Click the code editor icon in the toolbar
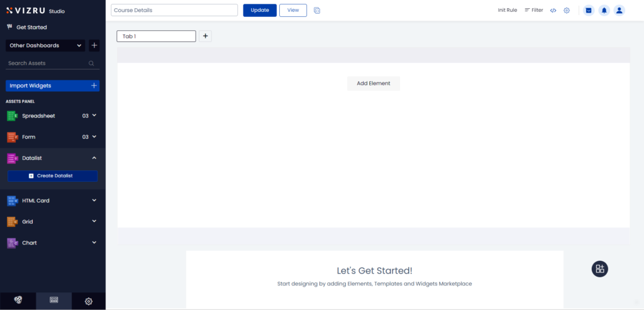 point(553,10)
